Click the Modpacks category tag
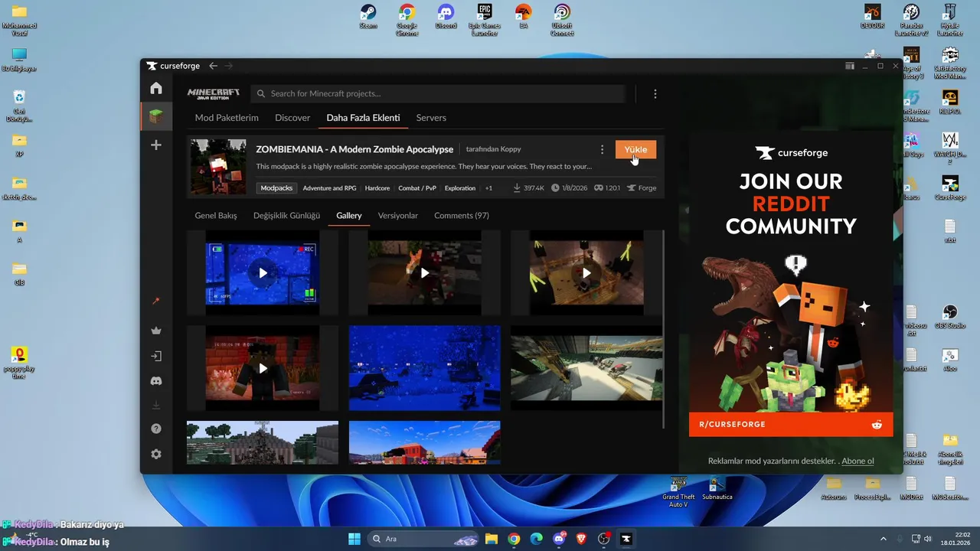Image resolution: width=980 pixels, height=551 pixels. click(x=276, y=188)
